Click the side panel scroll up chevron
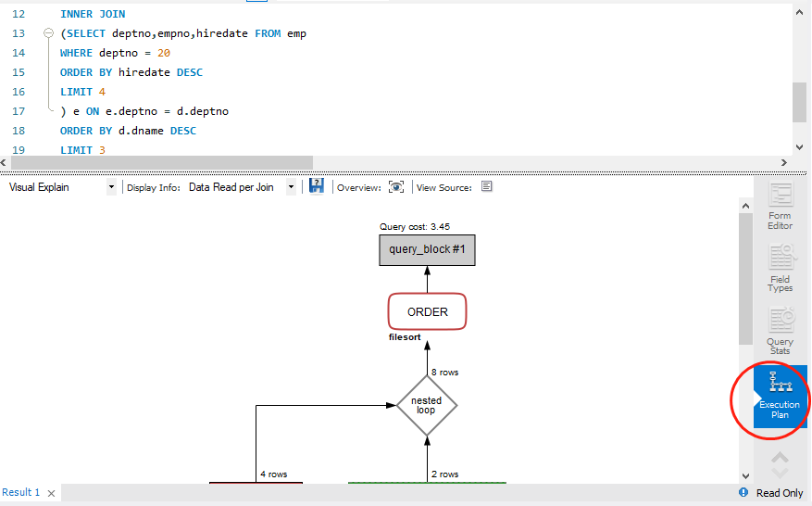Image resolution: width=812 pixels, height=506 pixels. click(780, 458)
